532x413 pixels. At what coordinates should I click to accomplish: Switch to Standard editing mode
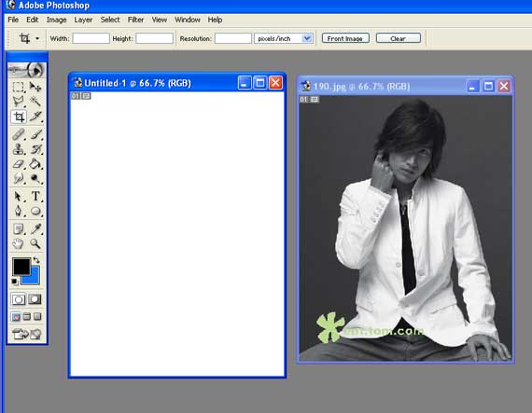[x=19, y=299]
